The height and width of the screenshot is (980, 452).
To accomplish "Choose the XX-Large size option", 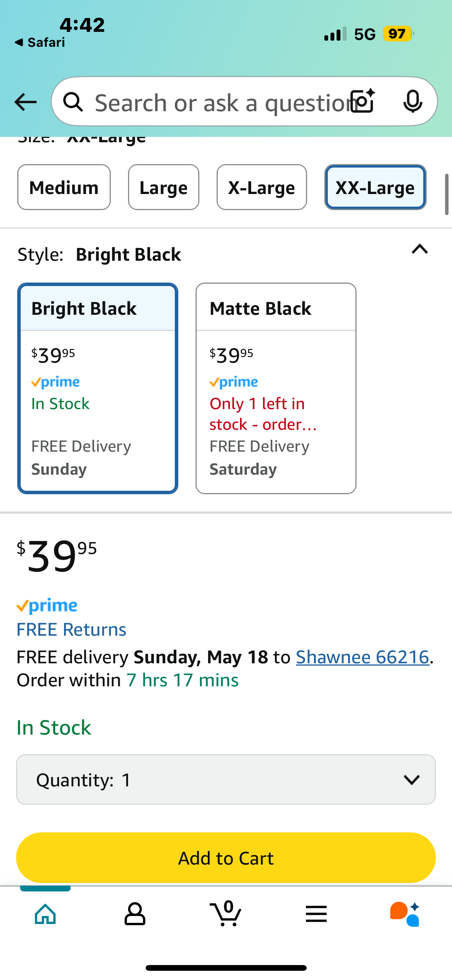I will coord(375,187).
